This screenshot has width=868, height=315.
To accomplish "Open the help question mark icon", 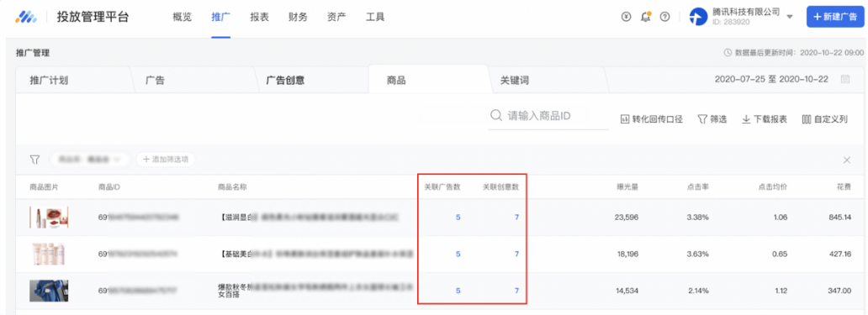I will tap(665, 17).
